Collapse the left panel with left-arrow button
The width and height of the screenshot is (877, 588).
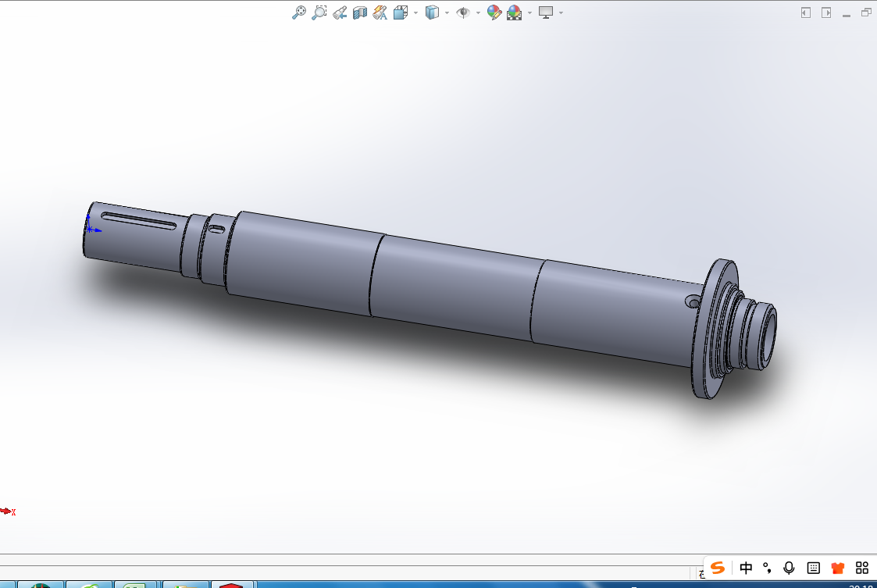[806, 12]
